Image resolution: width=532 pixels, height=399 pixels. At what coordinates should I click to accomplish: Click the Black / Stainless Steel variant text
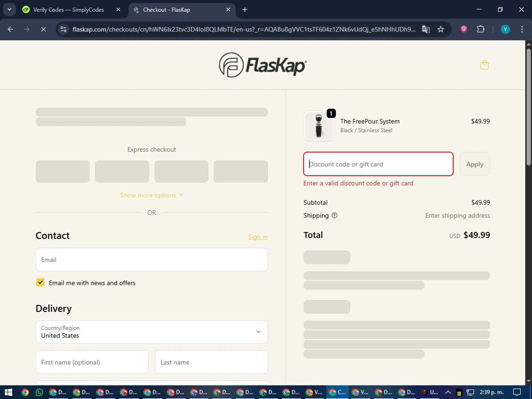pyautogui.click(x=366, y=131)
